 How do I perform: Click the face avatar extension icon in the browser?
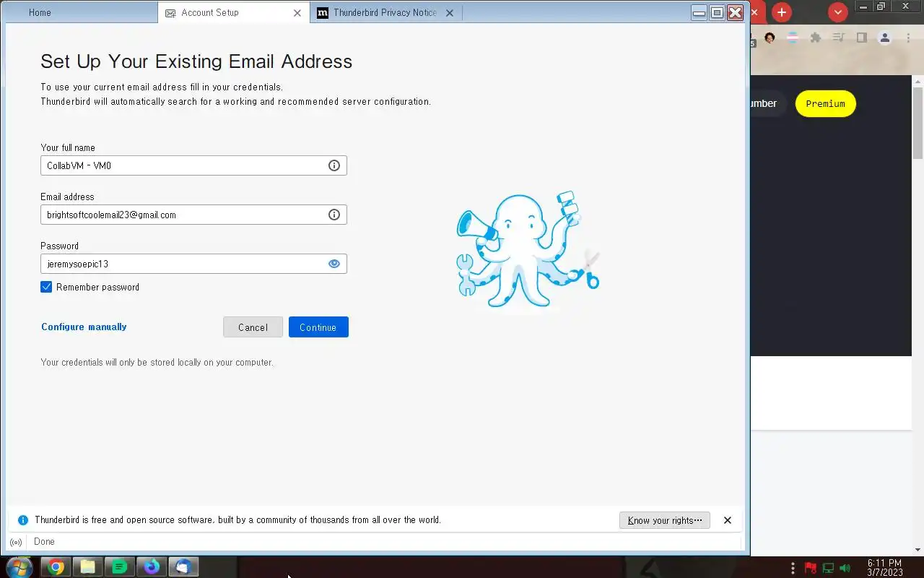(770, 38)
